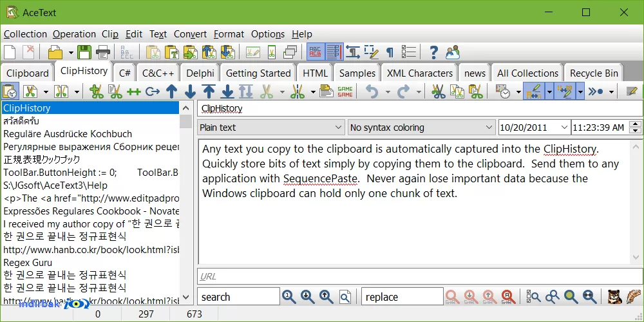
Task: Toggle the dashed-selection pencil icon
Action: pyautogui.click(x=372, y=53)
